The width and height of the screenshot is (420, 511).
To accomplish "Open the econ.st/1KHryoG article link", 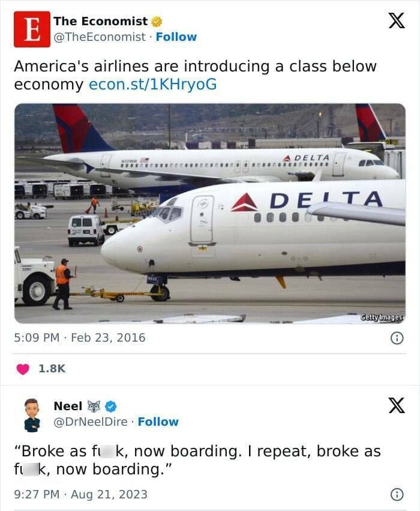I will (152, 85).
